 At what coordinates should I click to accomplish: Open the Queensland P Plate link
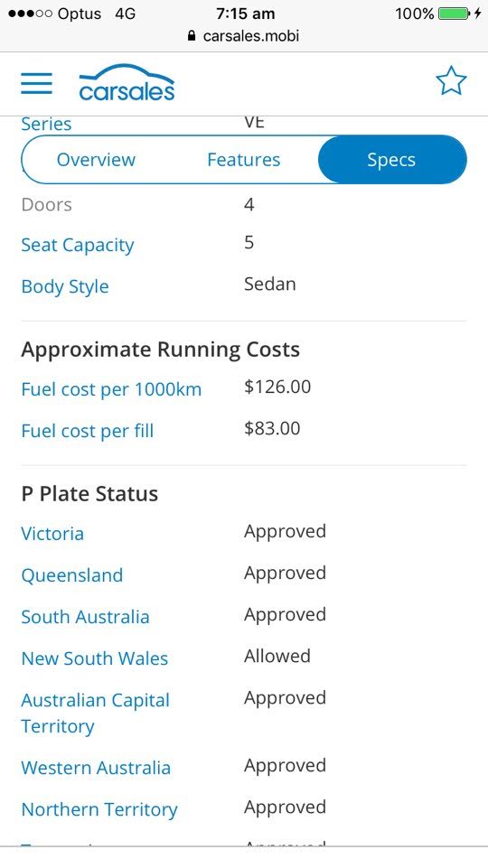[72, 575]
